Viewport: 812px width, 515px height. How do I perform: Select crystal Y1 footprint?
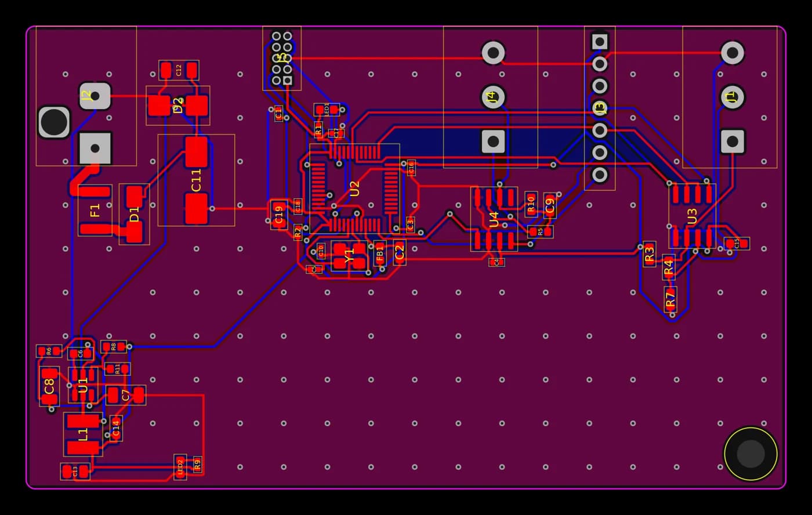coord(349,256)
